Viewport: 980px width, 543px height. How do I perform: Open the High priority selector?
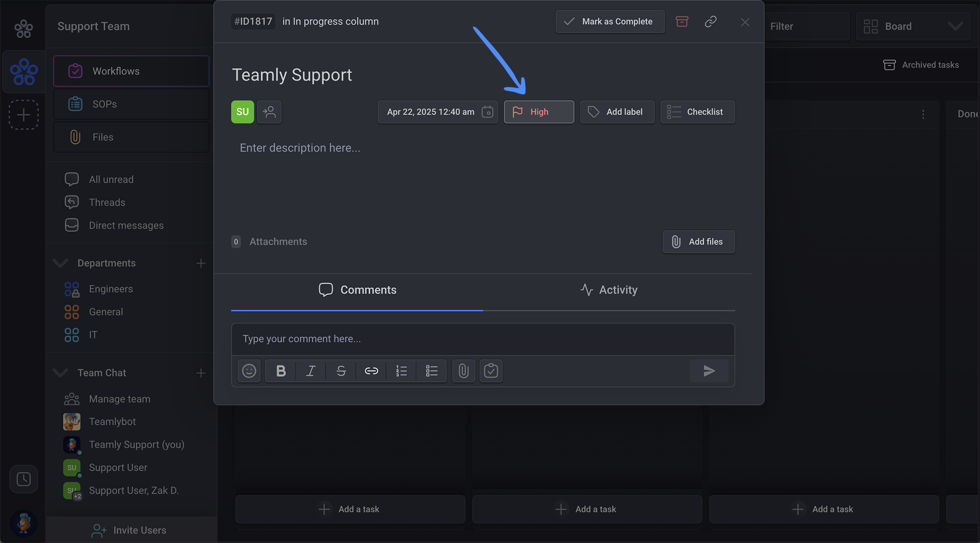tap(539, 112)
